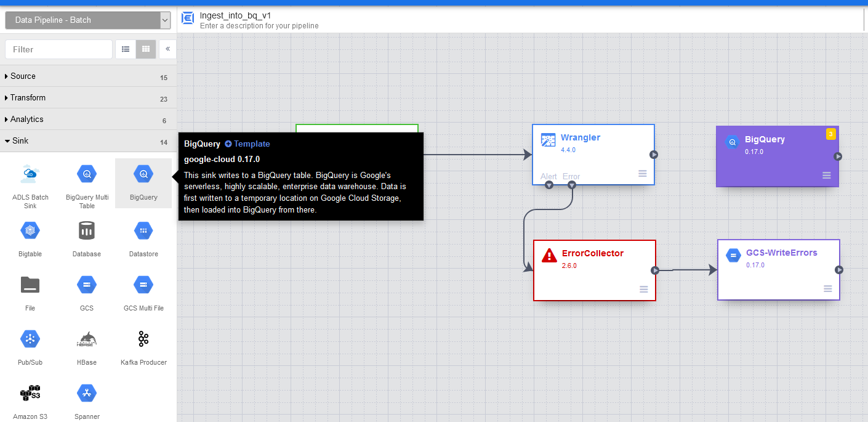Add ADLS Batch Sink plugin

[x=30, y=184]
